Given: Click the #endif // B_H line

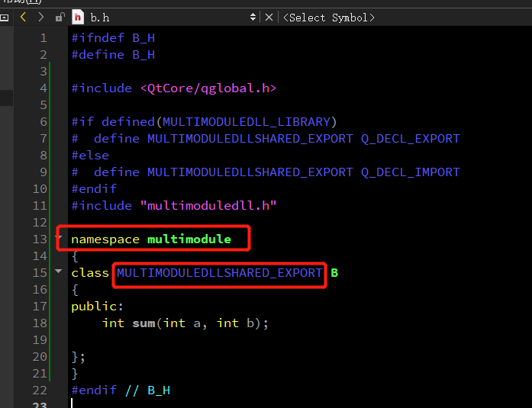Looking at the screenshot, I should pyautogui.click(x=121, y=390).
